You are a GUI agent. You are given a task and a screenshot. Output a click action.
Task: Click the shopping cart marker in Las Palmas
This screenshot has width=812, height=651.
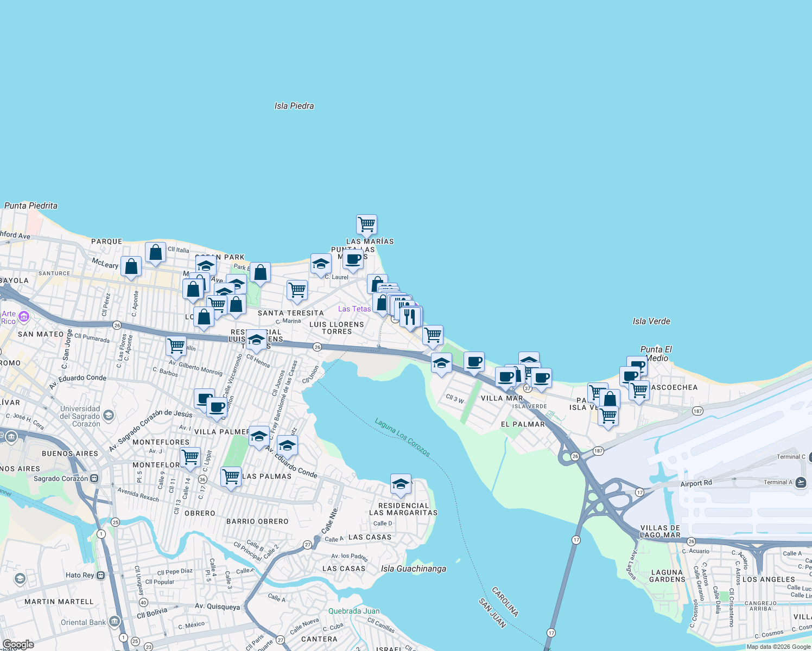231,476
